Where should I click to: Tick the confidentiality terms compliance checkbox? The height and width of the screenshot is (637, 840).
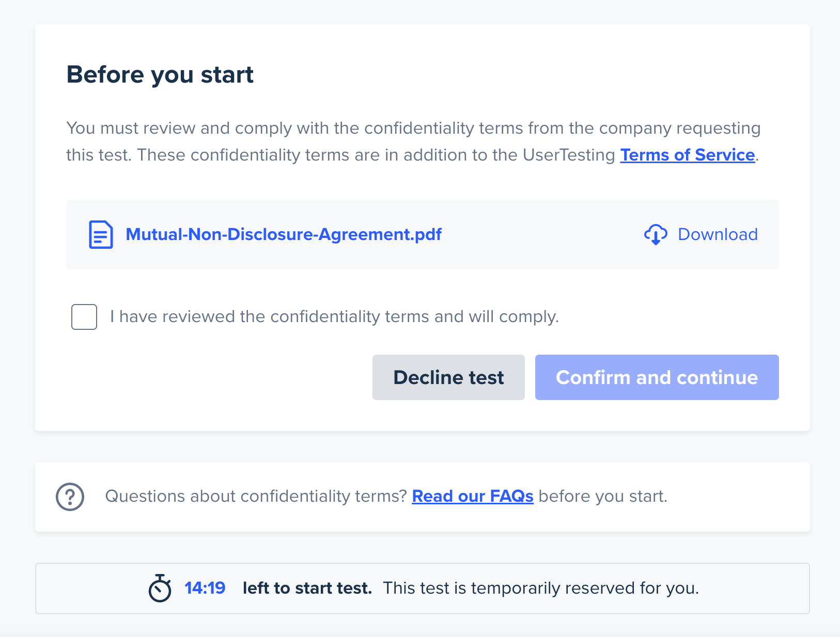(84, 317)
